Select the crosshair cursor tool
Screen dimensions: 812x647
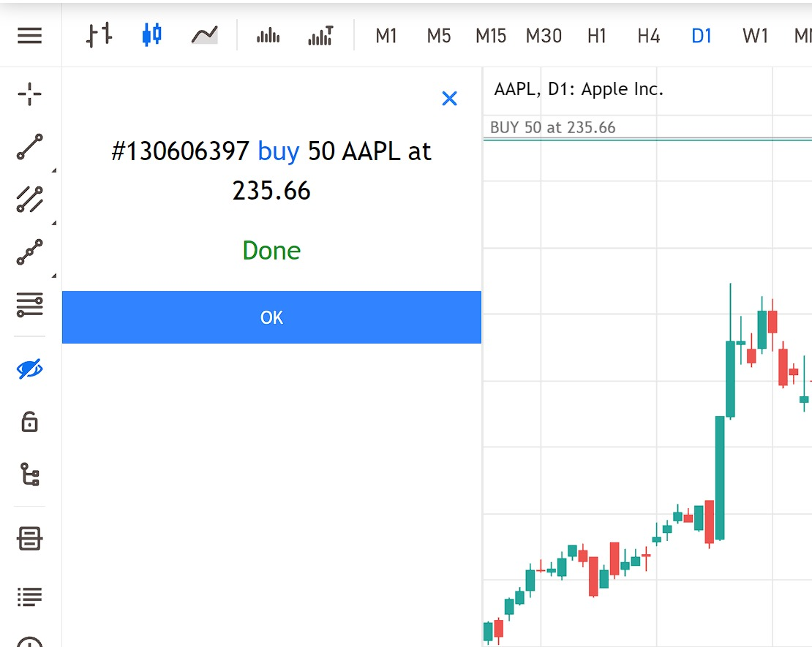coord(29,94)
